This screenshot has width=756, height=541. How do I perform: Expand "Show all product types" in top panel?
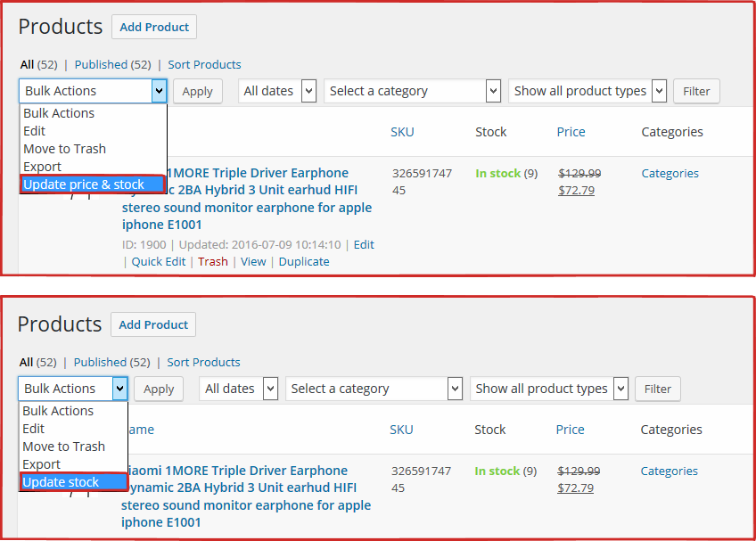coord(589,91)
